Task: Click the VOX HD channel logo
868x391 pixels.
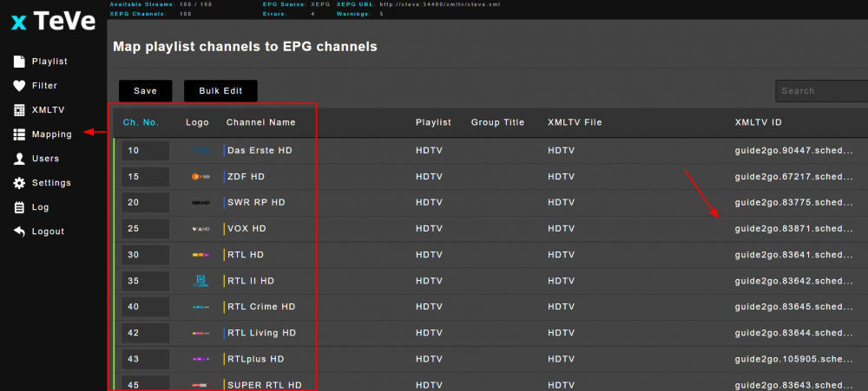Action: coord(201,228)
